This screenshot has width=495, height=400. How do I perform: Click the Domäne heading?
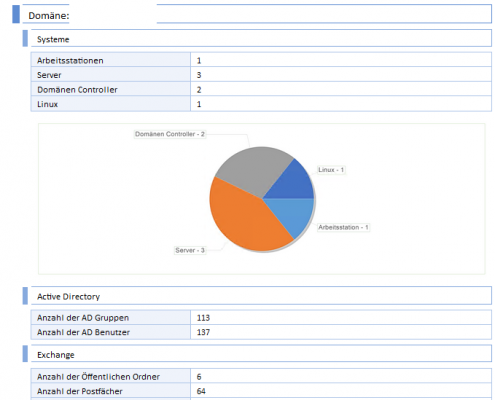[49, 16]
